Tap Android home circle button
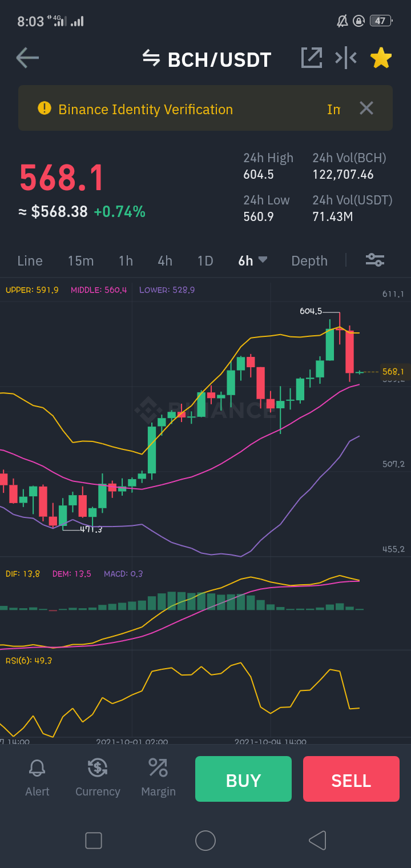The image size is (411, 868). click(x=205, y=841)
